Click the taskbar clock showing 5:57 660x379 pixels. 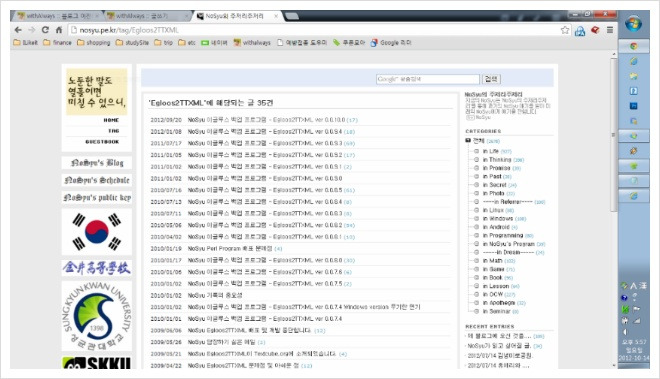(634, 342)
